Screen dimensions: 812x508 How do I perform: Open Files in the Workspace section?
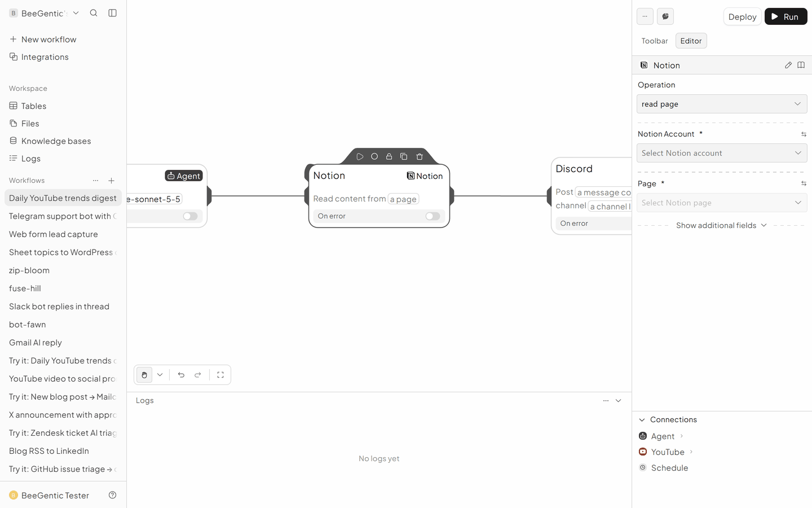[x=63, y=124]
